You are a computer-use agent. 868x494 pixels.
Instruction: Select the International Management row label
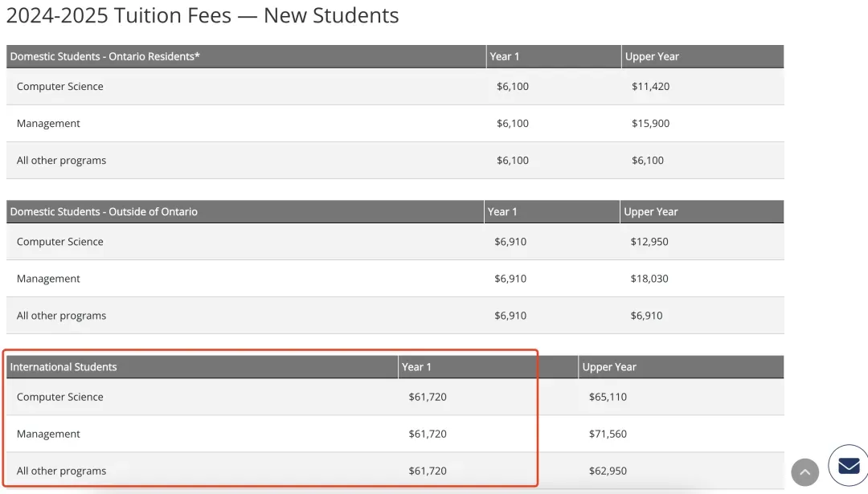(48, 435)
